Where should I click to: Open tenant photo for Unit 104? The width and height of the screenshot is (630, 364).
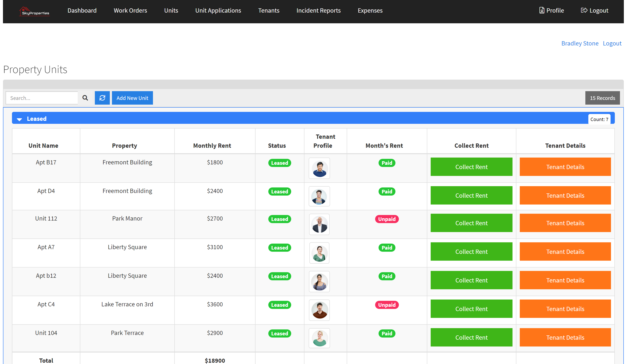(x=319, y=338)
